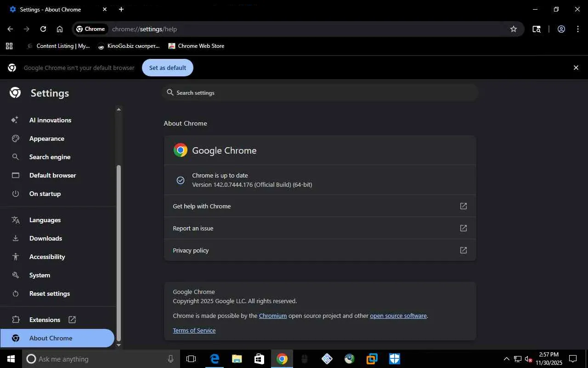
Task: Close the Settings - About Chrome tab
Action: 105,9
